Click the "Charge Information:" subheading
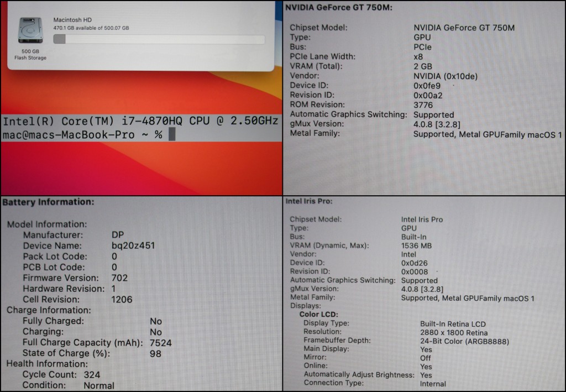The height and width of the screenshot is (392, 566). coord(49,310)
